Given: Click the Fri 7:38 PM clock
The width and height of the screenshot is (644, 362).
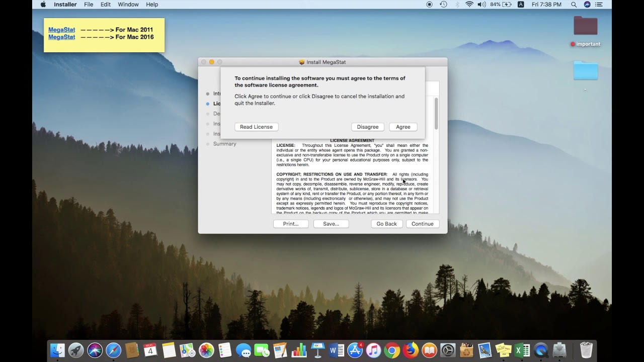Looking at the screenshot, I should pos(546,5).
